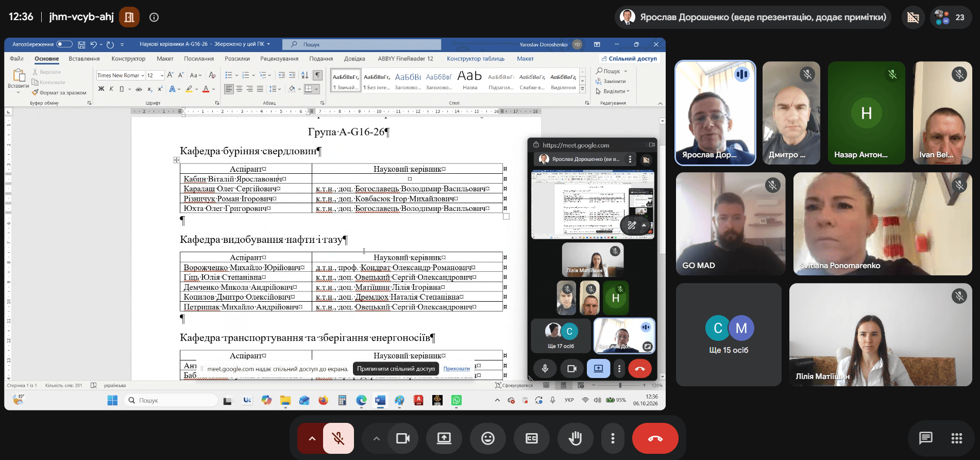Clear all formatting with the eraser icon
980x460 pixels.
pyautogui.click(x=212, y=75)
